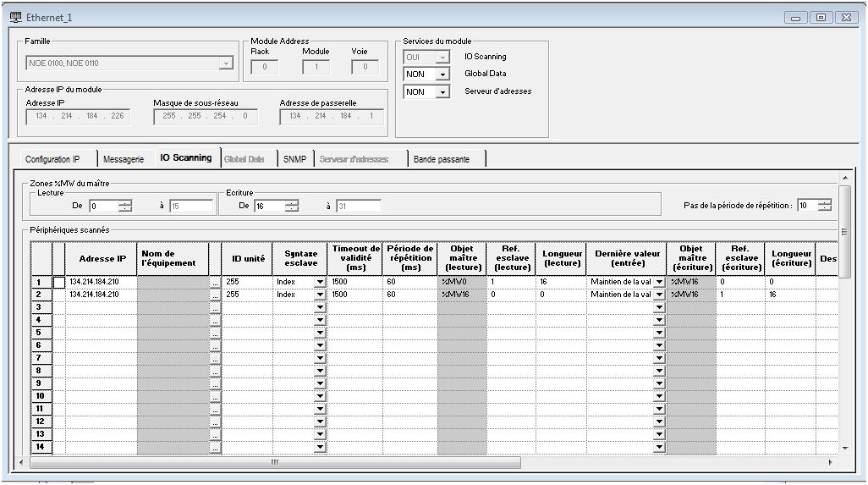868x485 pixels.
Task: Click the Nom de l'équipement column header
Action: point(173,258)
